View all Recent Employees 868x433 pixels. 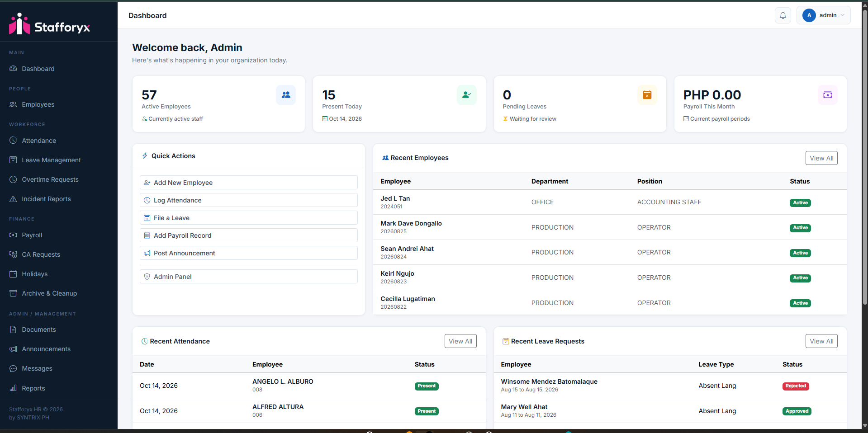tap(821, 158)
